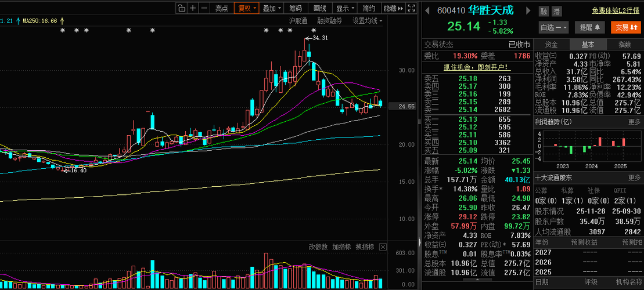The image size is (644, 290).
Task: Open the 设置均线 moving-average dropdown
Action: (367, 21)
